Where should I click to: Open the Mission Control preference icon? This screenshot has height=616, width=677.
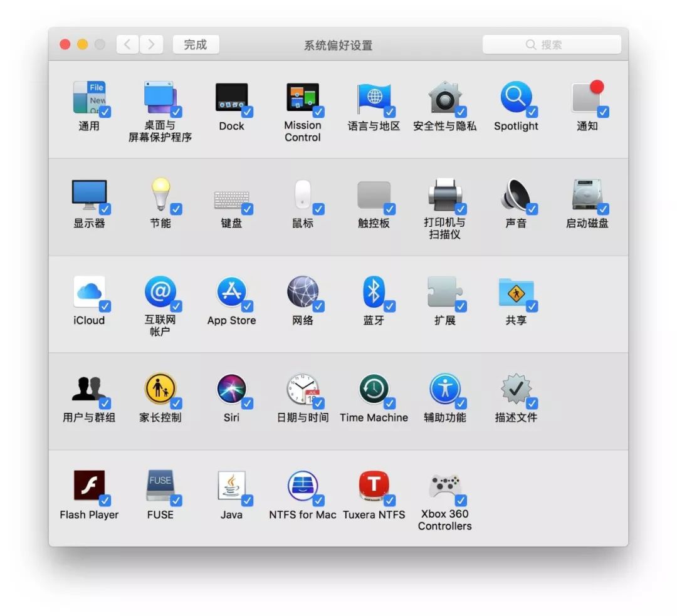(x=302, y=98)
